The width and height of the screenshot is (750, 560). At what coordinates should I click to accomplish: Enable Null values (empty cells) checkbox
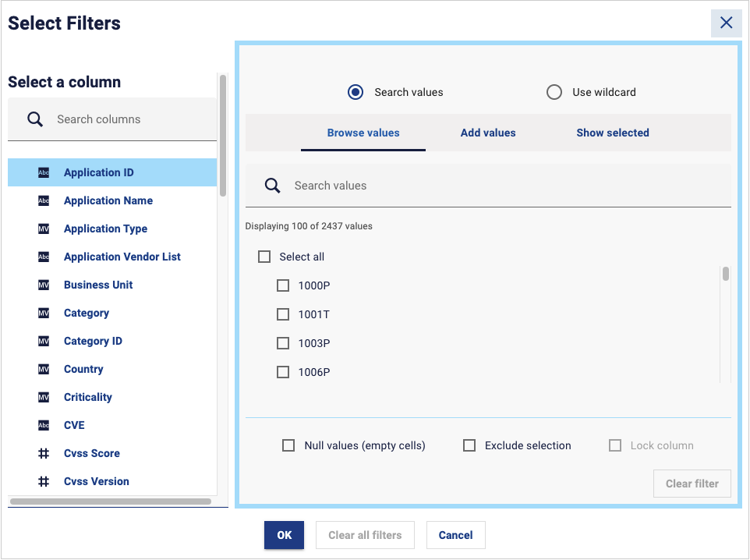[x=288, y=445]
